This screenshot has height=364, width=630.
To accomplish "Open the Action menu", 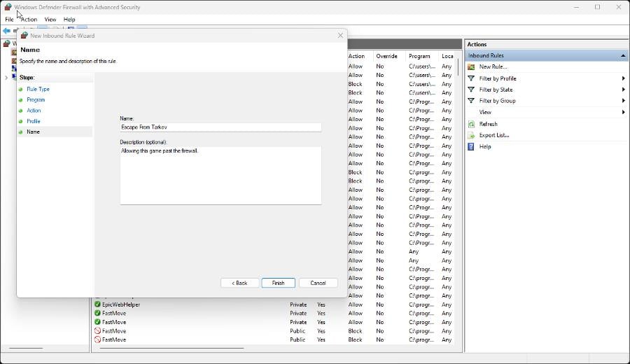I will [x=29, y=20].
